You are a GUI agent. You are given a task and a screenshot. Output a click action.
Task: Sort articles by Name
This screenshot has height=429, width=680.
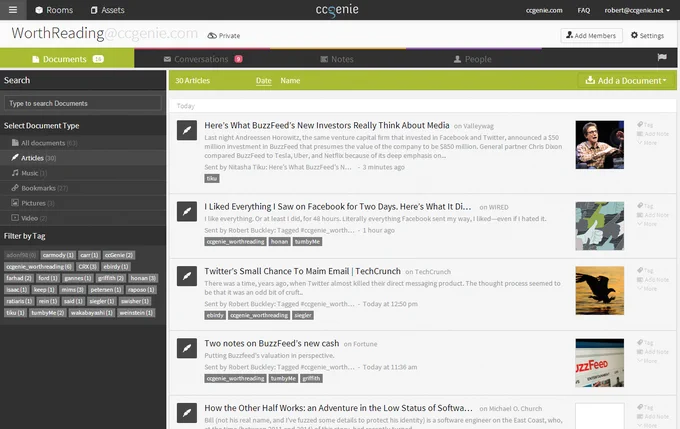(x=290, y=81)
